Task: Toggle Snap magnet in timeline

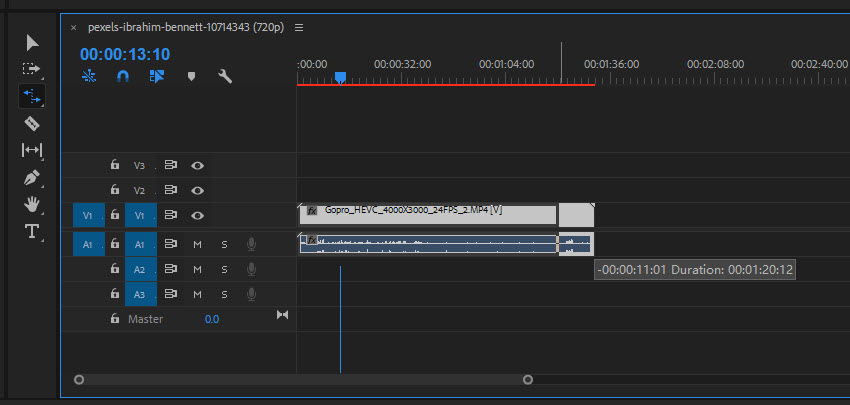Action: pos(123,76)
